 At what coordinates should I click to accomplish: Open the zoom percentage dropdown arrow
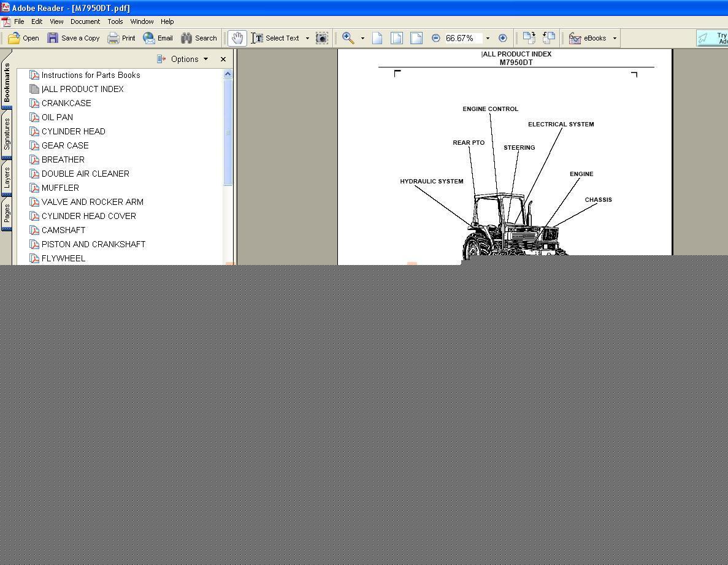pyautogui.click(x=488, y=38)
